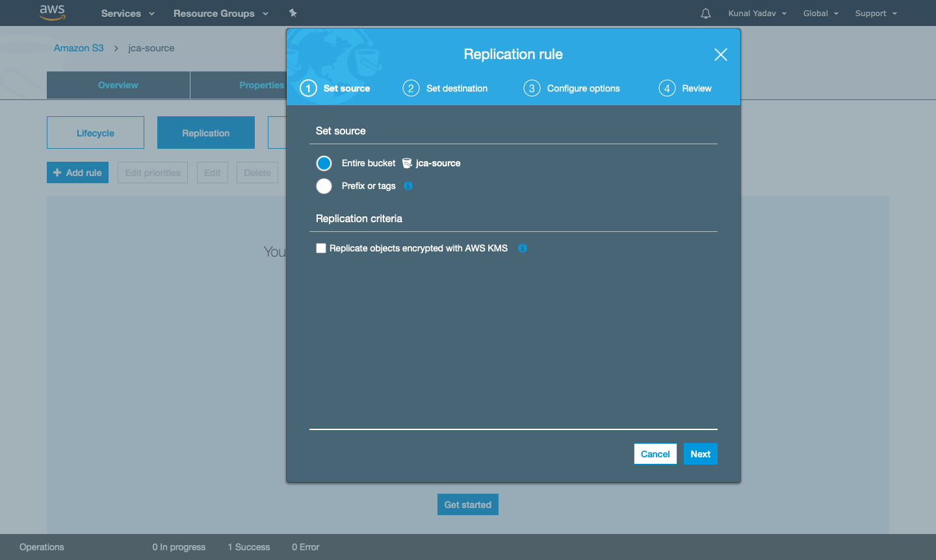Open the Support dropdown
The width and height of the screenshot is (936, 560).
click(x=876, y=13)
